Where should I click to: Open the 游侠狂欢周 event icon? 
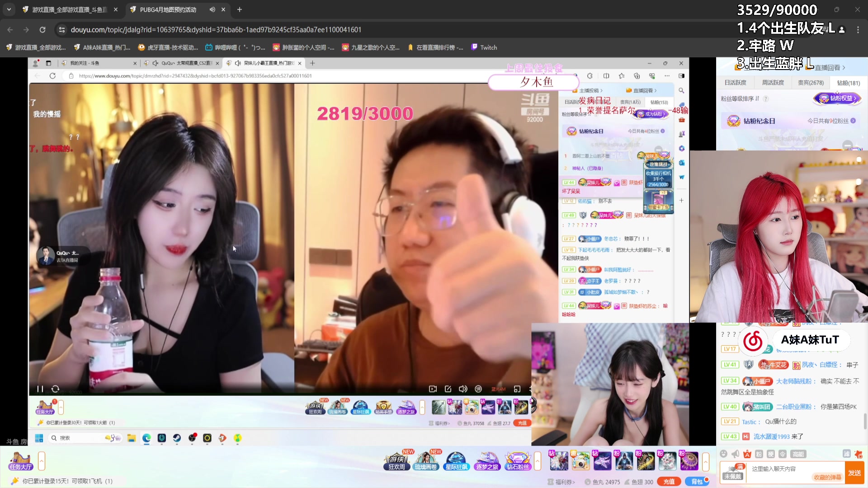point(396,461)
